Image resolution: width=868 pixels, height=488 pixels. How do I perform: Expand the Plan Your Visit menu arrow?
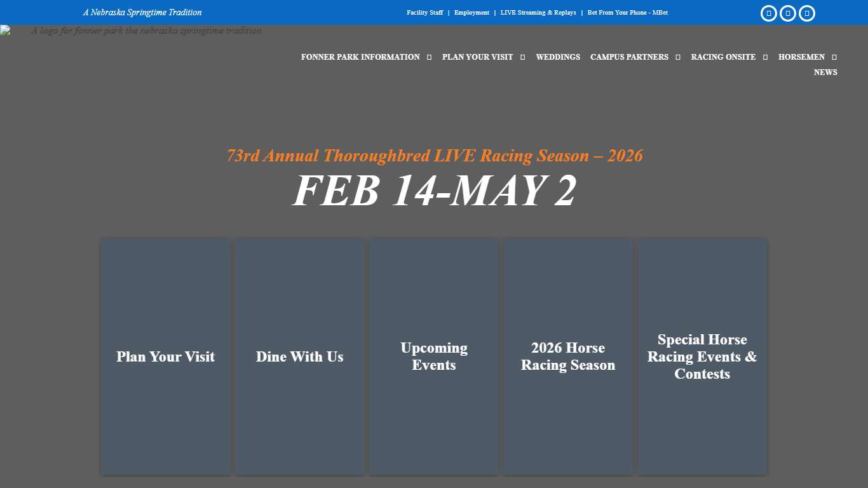click(522, 57)
